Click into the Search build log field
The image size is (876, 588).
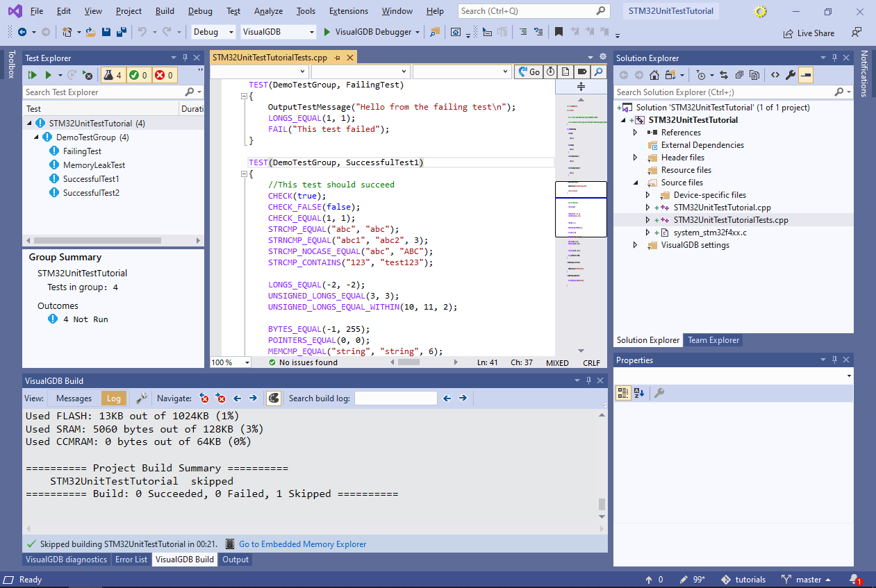coord(396,398)
